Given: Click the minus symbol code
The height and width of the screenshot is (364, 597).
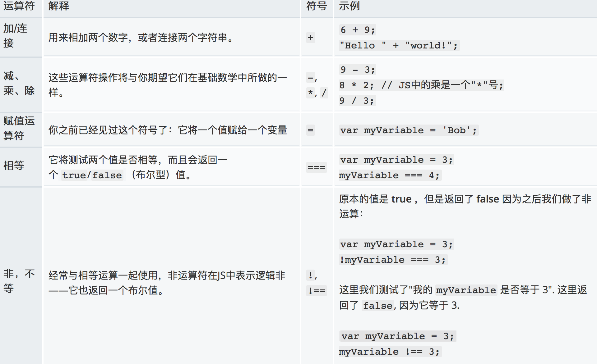Looking at the screenshot, I should coord(310,78).
